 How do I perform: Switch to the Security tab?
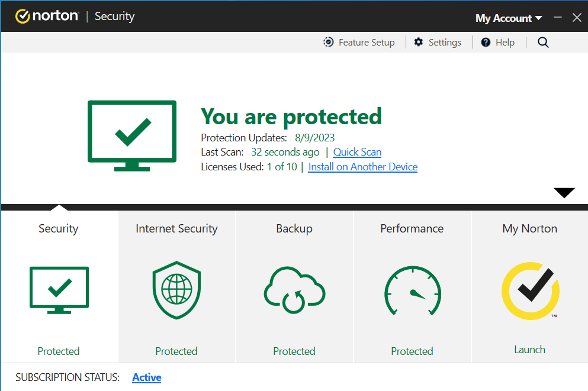(58, 228)
